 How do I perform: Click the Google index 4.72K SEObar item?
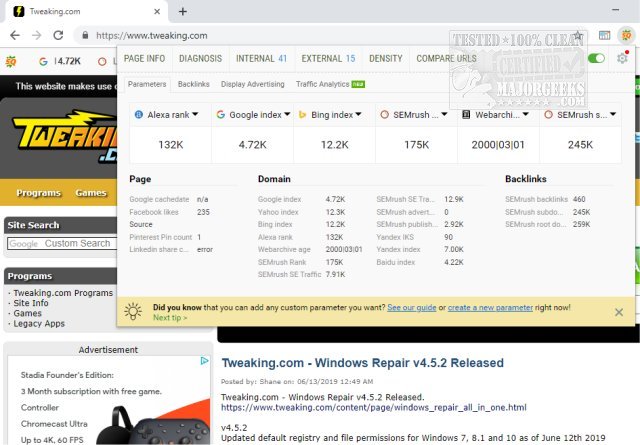[60, 62]
